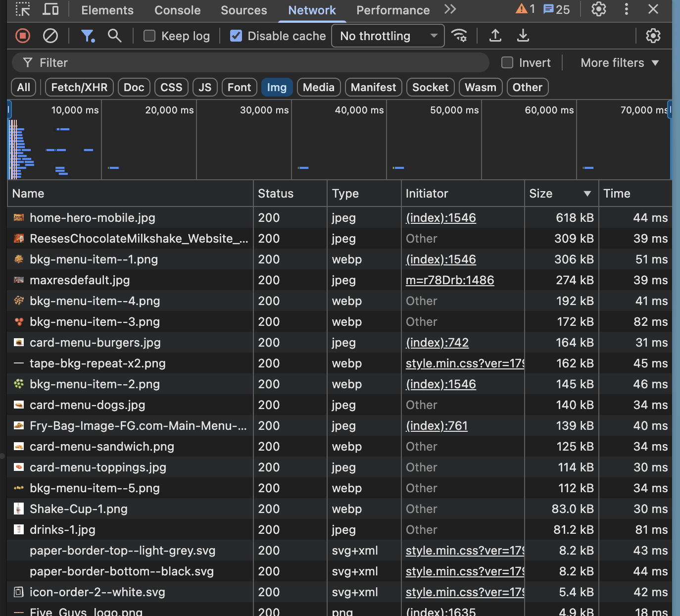This screenshot has height=616, width=680.
Task: Click the 25 messages issues icon
Action: [556, 9]
